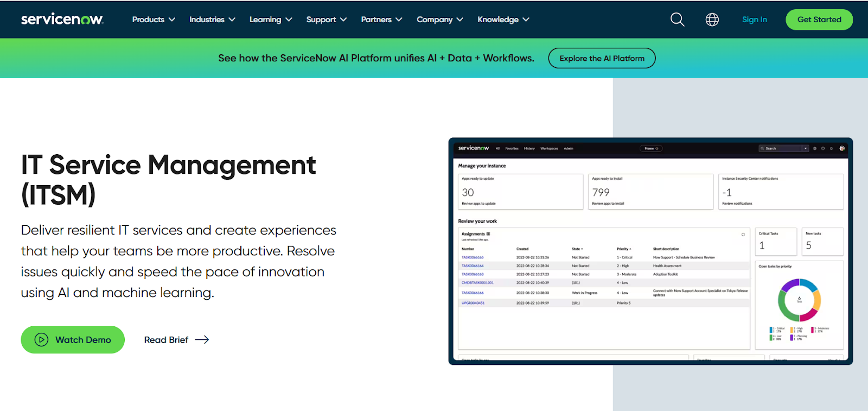The height and width of the screenshot is (411, 868).
Task: Open the Company menu
Action: coord(439,20)
